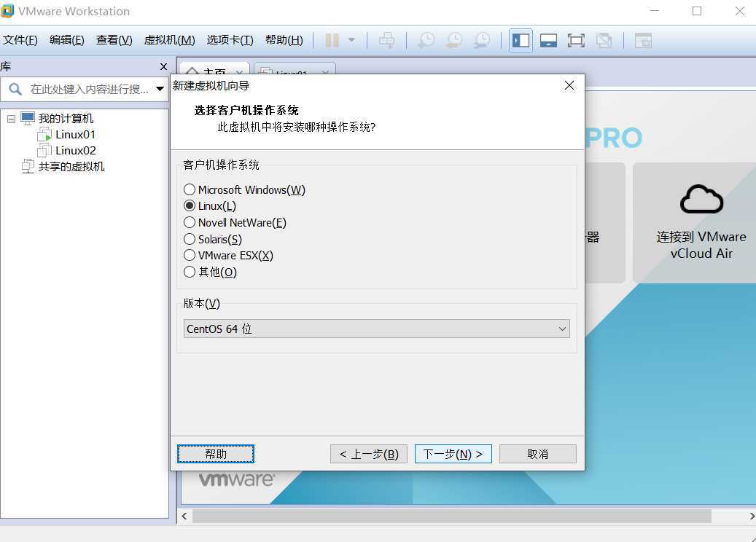Click the send Ctrl+Alt+Del toolbar icon
Image resolution: width=756 pixels, height=542 pixels.
click(x=386, y=41)
